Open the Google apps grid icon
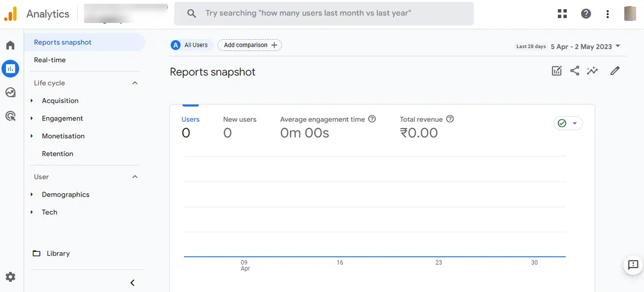The height and width of the screenshot is (292, 644). [562, 14]
